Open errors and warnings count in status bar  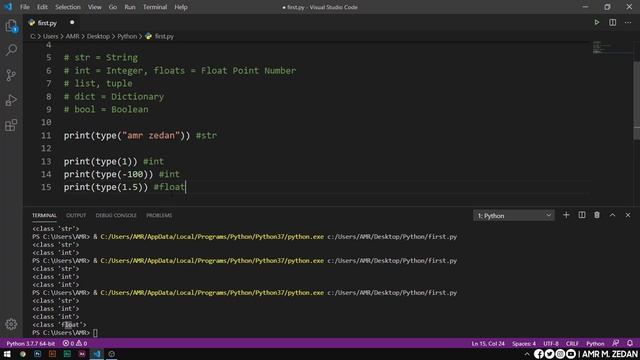pyautogui.click(x=75, y=344)
